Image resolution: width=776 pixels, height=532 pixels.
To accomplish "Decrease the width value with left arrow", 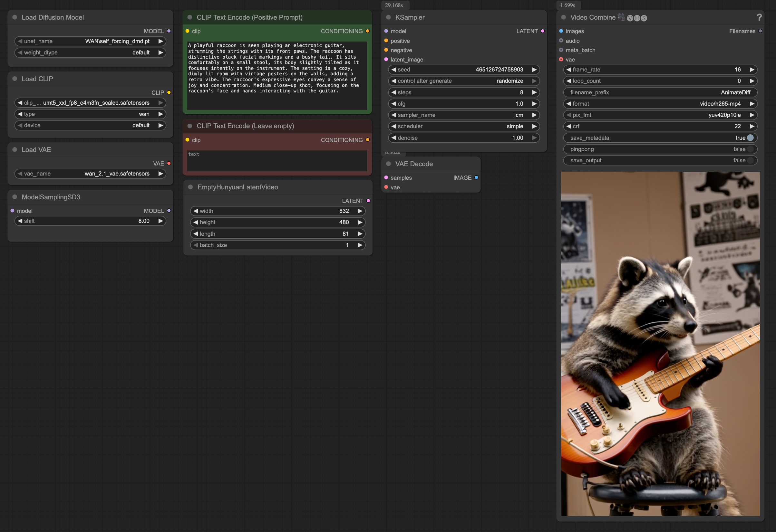I will tap(196, 211).
